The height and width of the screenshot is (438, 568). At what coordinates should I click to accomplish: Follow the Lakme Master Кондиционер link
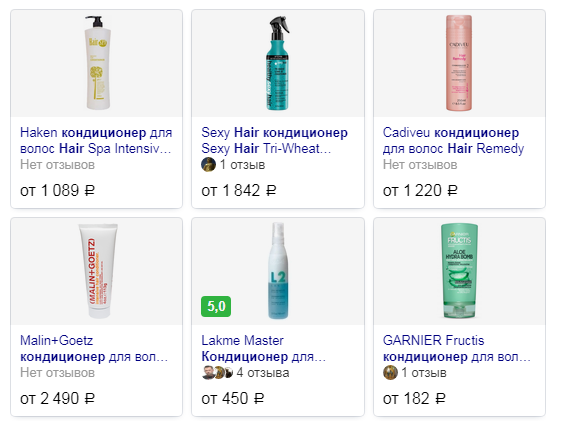pos(264,349)
